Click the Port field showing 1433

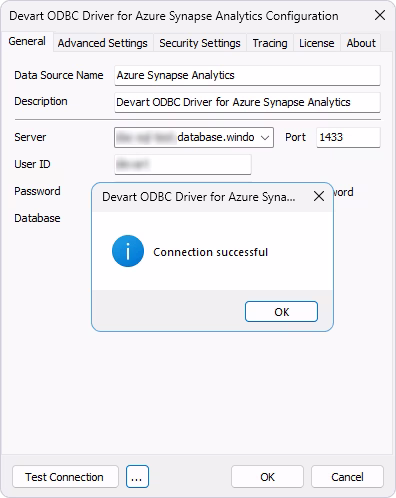pyautogui.click(x=348, y=137)
